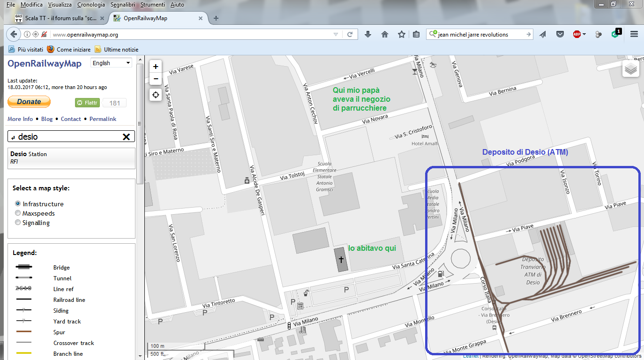Click the Donate button
The width and height of the screenshot is (644, 360).
coord(29,102)
